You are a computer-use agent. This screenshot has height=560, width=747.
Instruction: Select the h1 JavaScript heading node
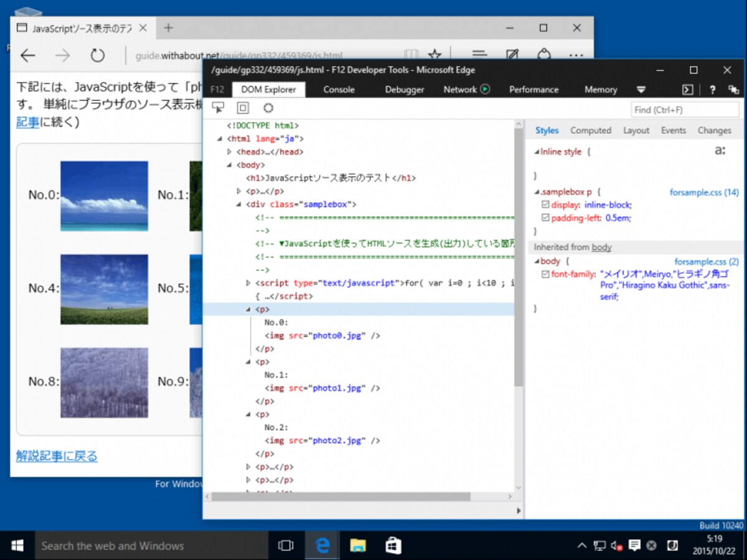pos(331,178)
